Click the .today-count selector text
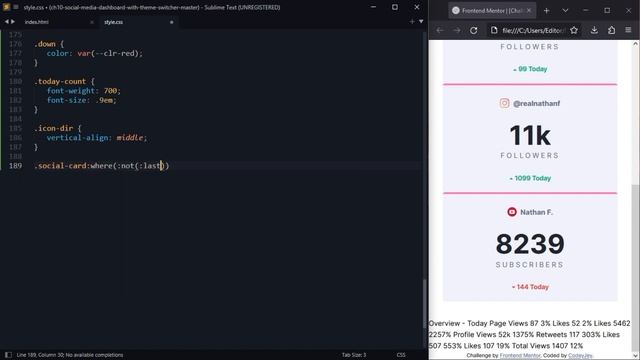Viewport: 640px width, 360px height. point(60,81)
